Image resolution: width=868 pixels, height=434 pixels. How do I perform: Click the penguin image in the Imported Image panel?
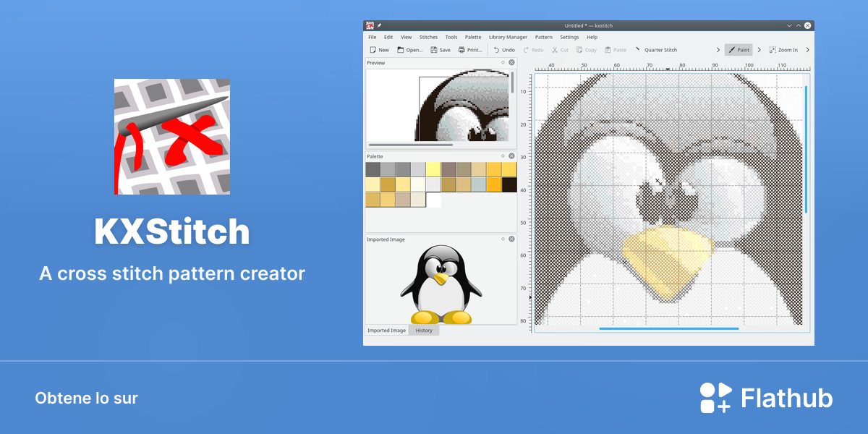[441, 284]
